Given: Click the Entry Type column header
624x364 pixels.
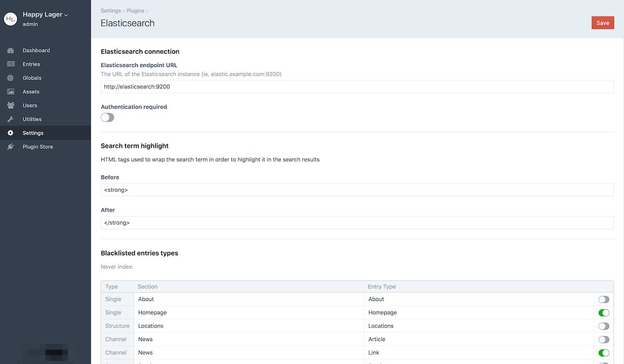Looking at the screenshot, I should click(x=381, y=286).
